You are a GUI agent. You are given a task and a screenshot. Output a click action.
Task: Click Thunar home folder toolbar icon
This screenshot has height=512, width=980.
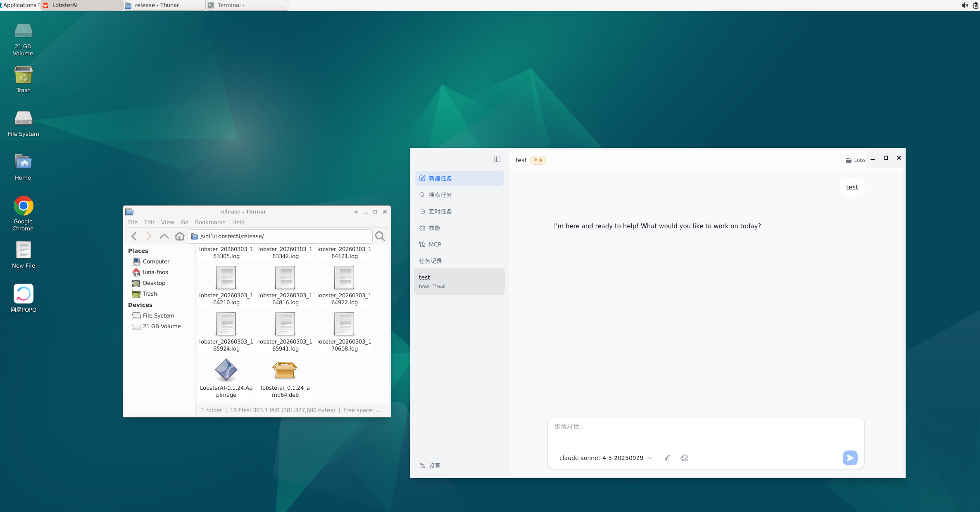point(179,236)
